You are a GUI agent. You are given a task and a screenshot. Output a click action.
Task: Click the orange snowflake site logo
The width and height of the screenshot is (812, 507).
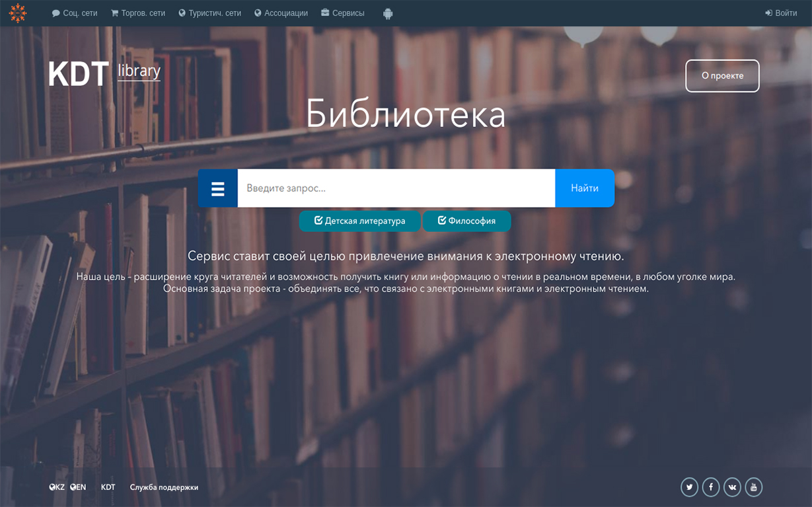click(18, 13)
